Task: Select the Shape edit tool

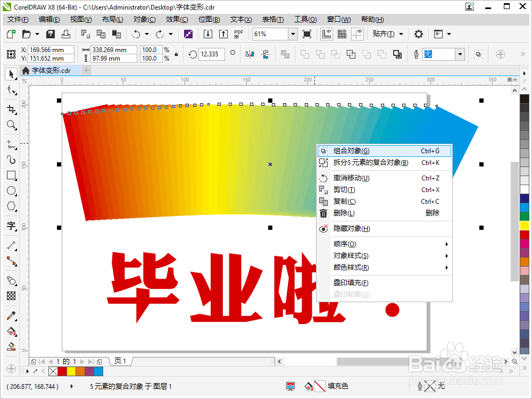Action: [11, 90]
